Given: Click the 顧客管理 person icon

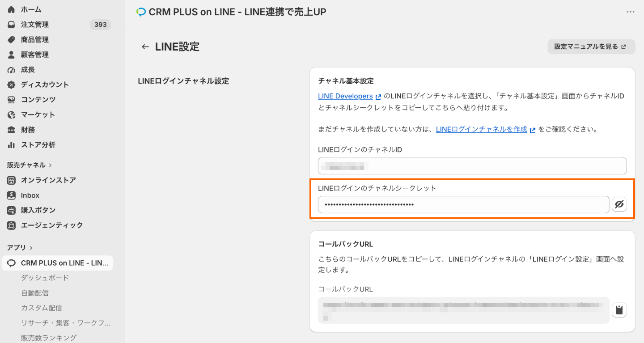Looking at the screenshot, I should 12,55.
